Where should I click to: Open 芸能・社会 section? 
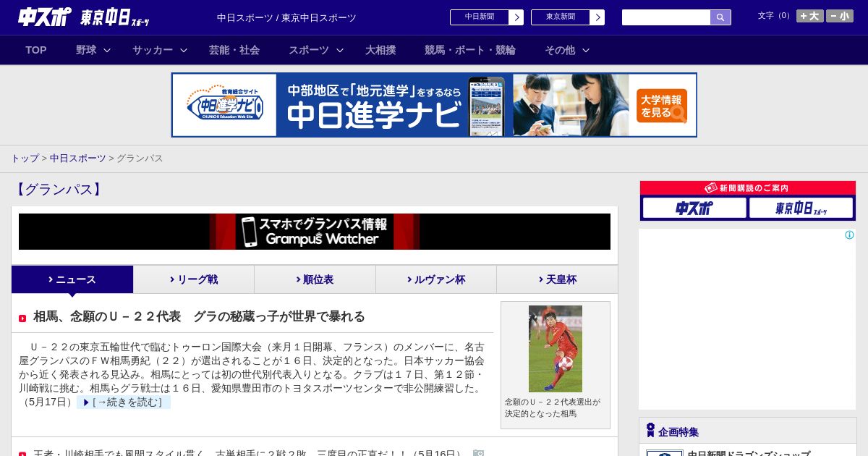pos(234,50)
